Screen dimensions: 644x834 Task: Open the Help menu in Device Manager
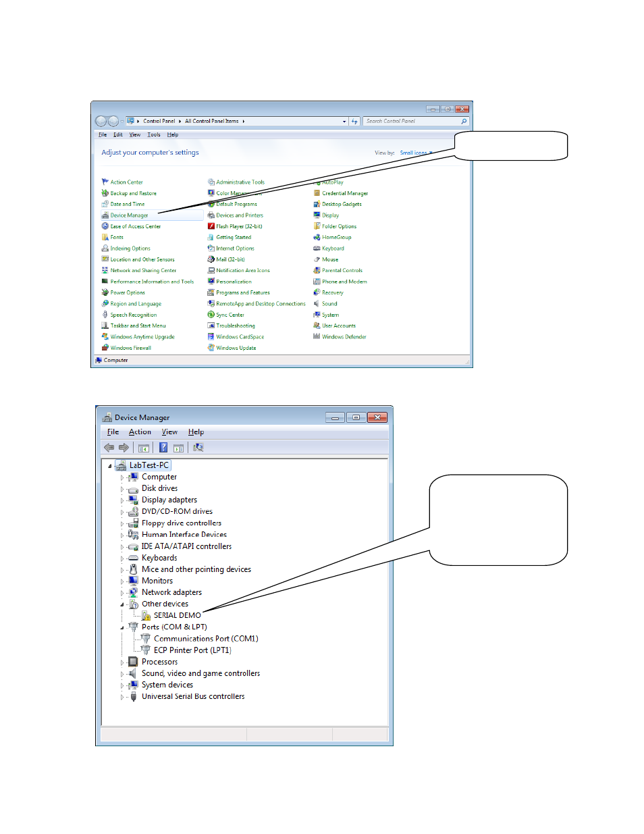pyautogui.click(x=196, y=432)
